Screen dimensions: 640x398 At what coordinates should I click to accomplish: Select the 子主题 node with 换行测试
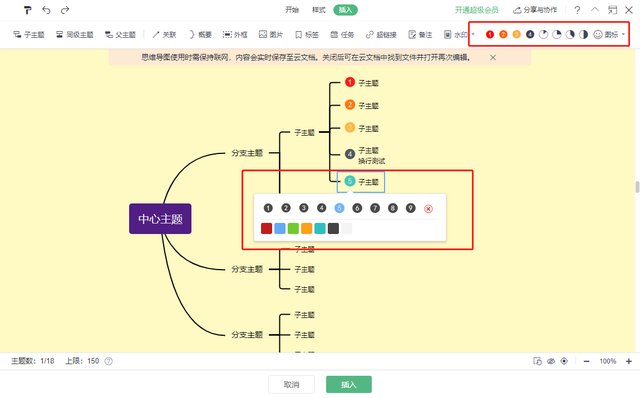click(x=365, y=156)
